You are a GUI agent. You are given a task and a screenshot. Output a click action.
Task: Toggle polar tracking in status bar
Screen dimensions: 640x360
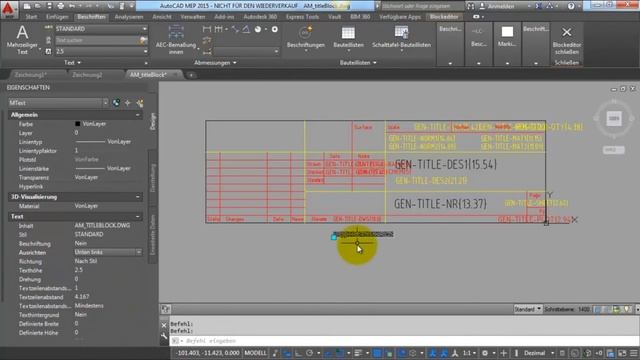coord(310,353)
